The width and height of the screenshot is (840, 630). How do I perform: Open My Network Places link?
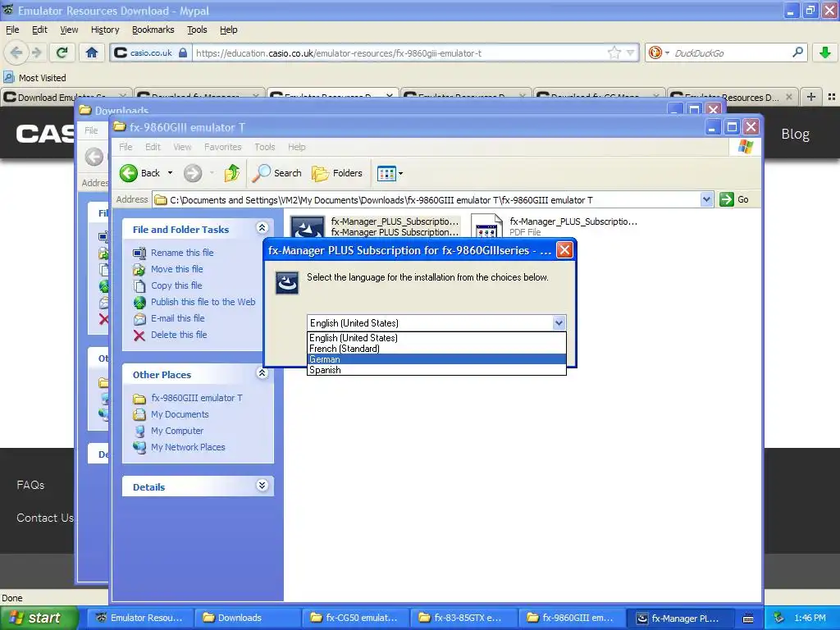point(188,447)
